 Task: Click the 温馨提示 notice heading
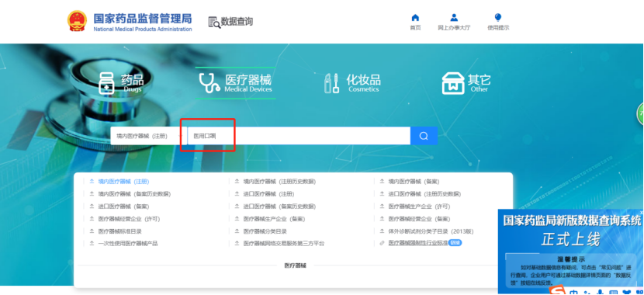coord(571,259)
